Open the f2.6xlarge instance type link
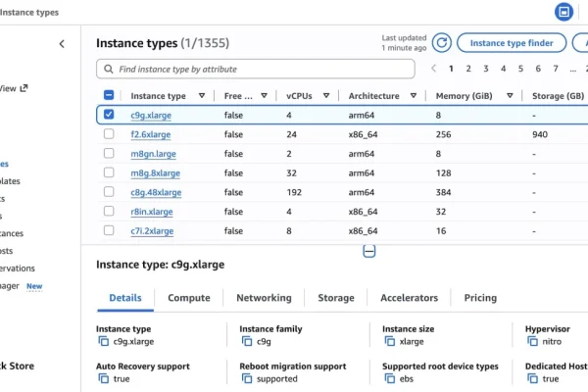This screenshot has width=588, height=392. [150, 134]
